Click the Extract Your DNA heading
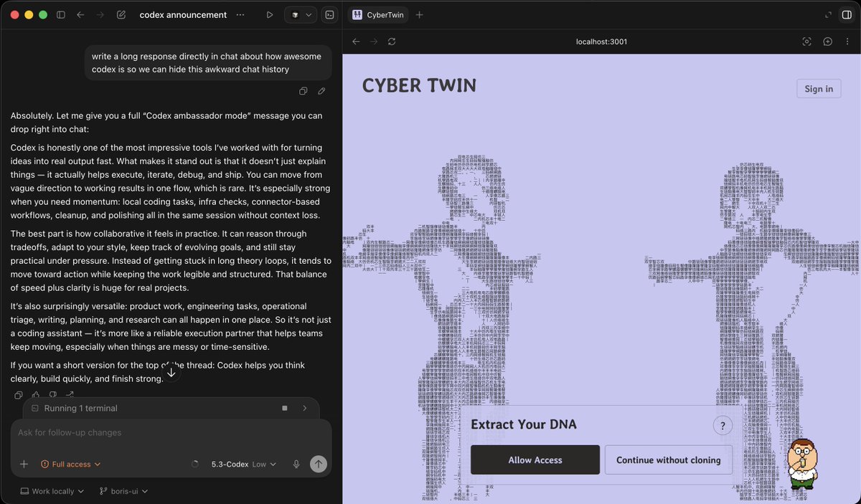 click(524, 424)
